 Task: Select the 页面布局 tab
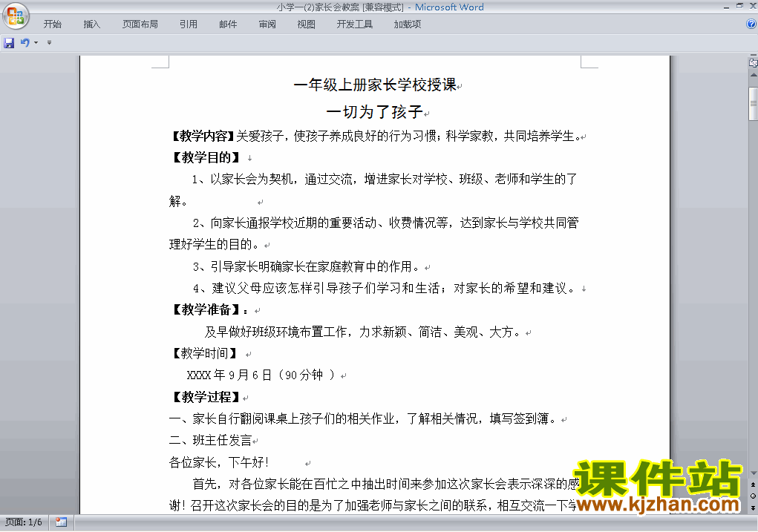(140, 24)
